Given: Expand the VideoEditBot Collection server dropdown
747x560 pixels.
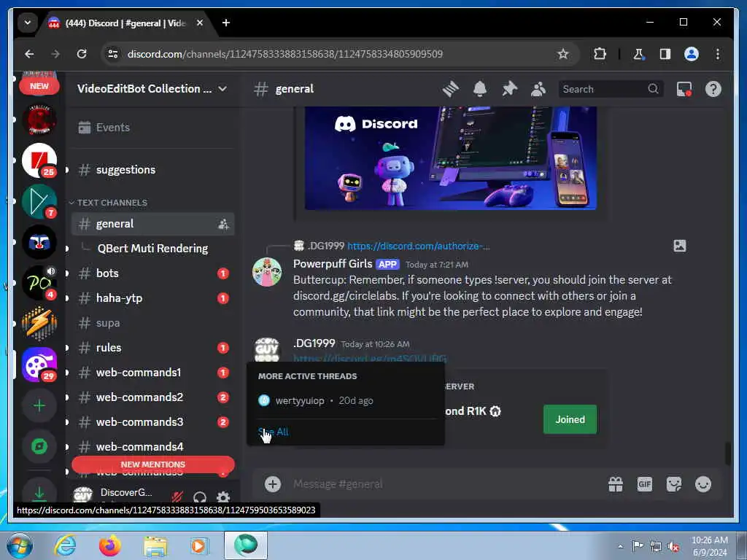Looking at the screenshot, I should 222,89.
